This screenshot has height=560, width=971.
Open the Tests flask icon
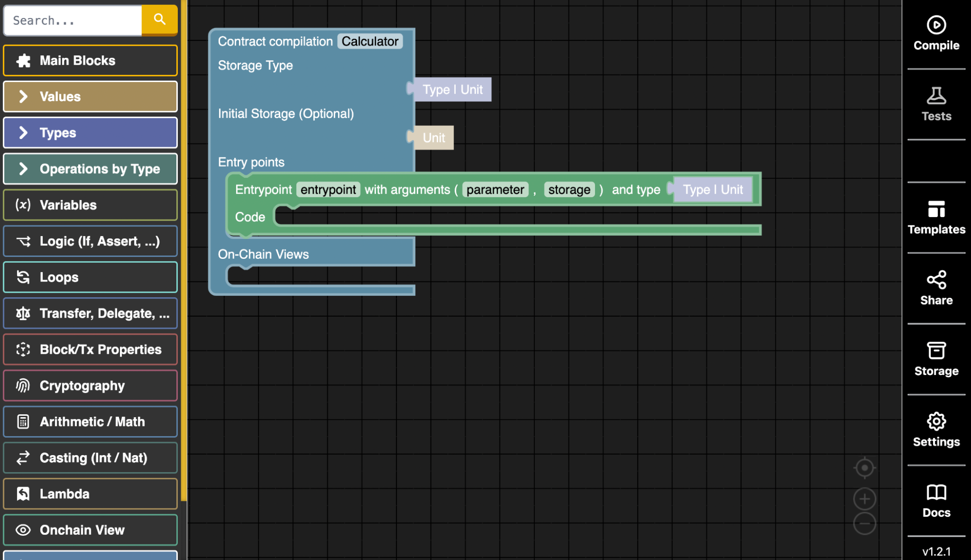click(x=936, y=96)
